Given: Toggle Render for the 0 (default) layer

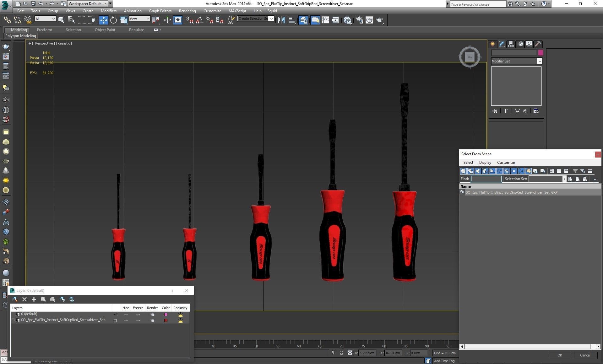Looking at the screenshot, I should [152, 314].
